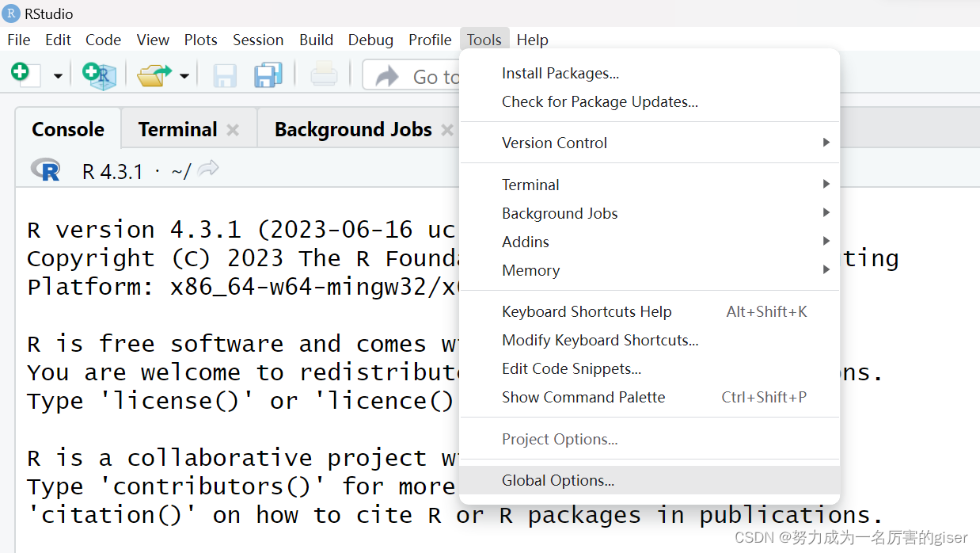Open the View menu

pos(153,40)
